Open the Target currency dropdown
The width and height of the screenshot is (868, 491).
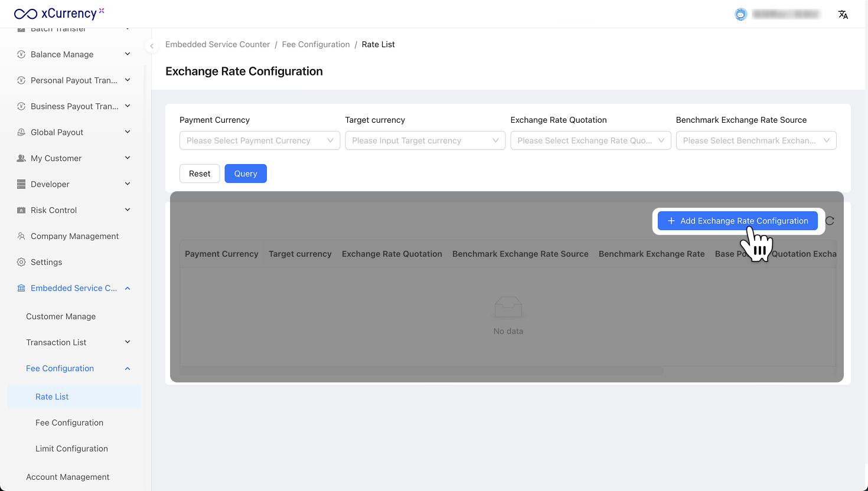[425, 140]
